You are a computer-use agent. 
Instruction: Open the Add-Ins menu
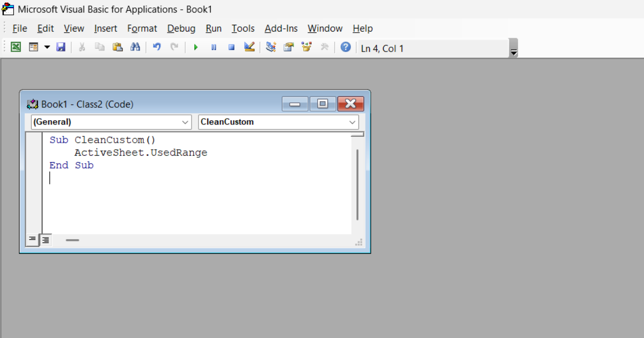(x=282, y=28)
